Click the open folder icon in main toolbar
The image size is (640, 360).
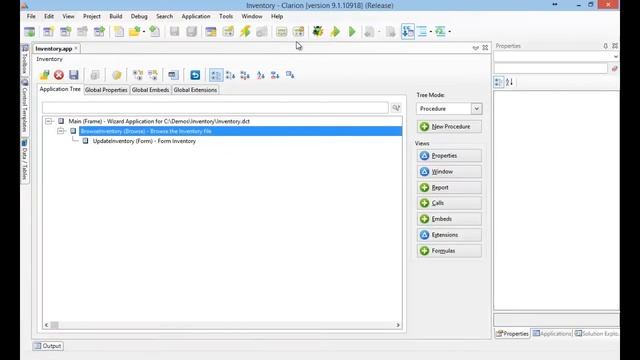pos(134,31)
